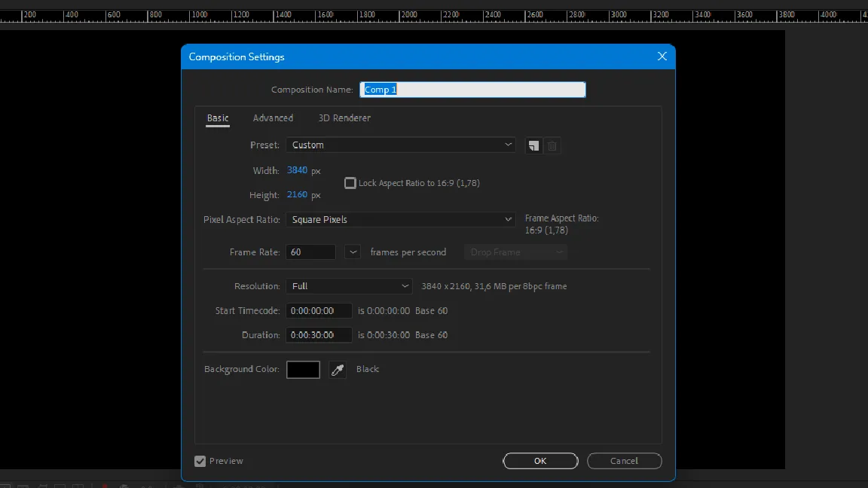The width and height of the screenshot is (868, 488).
Task: Pick background color with eyedropper
Action: (337, 370)
